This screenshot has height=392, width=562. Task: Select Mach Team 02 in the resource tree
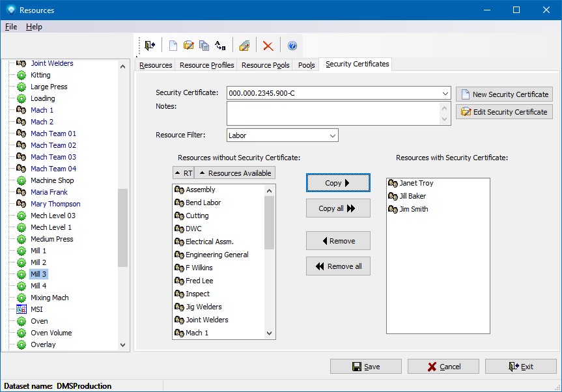coord(53,145)
